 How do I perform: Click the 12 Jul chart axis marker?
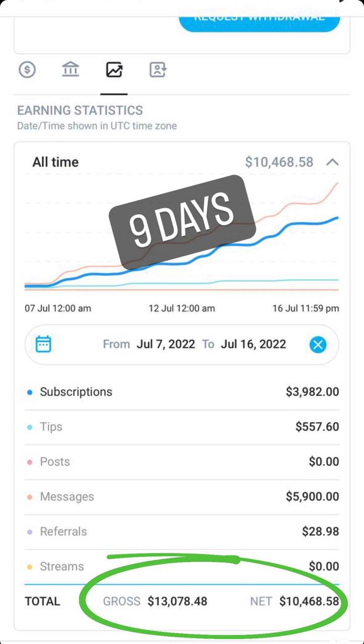[x=181, y=308]
